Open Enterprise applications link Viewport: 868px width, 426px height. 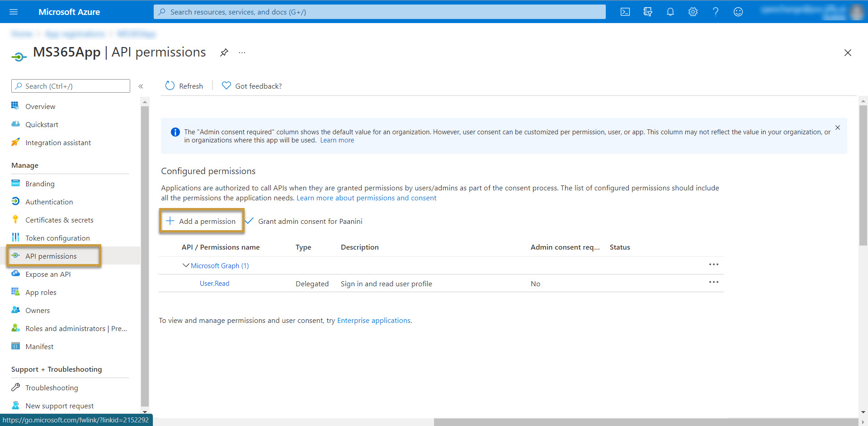point(373,320)
